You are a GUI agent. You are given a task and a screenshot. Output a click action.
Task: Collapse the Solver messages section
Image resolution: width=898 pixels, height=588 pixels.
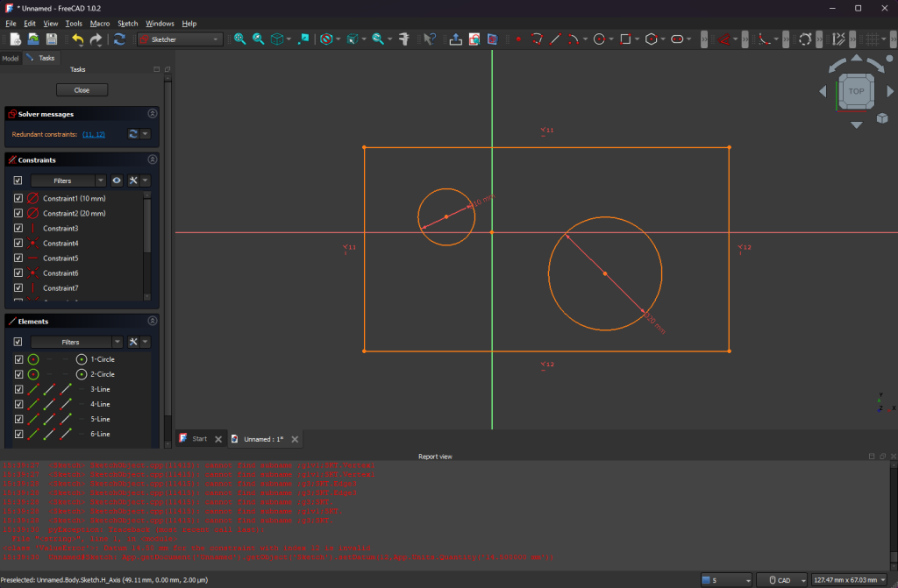click(x=153, y=114)
